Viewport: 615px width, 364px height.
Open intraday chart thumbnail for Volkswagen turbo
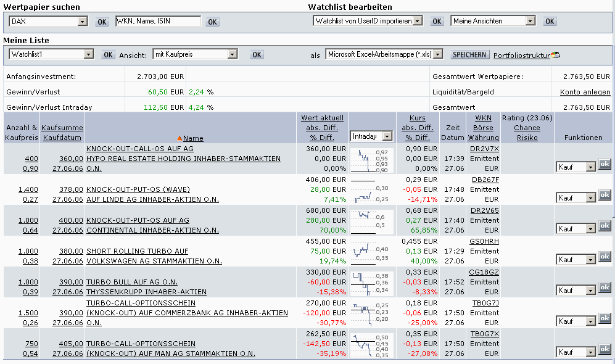pyautogui.click(x=370, y=252)
